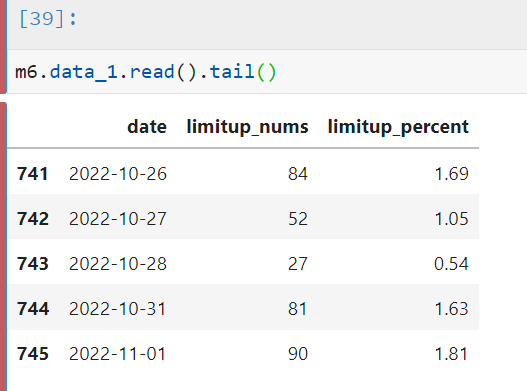Click the date column header
Viewport: 527px width, 391px height.
click(147, 127)
